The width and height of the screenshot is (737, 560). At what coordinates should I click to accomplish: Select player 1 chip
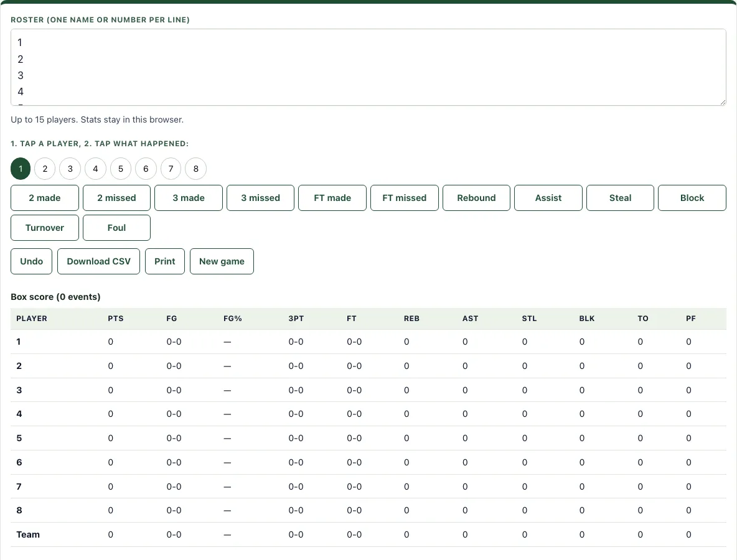21,169
